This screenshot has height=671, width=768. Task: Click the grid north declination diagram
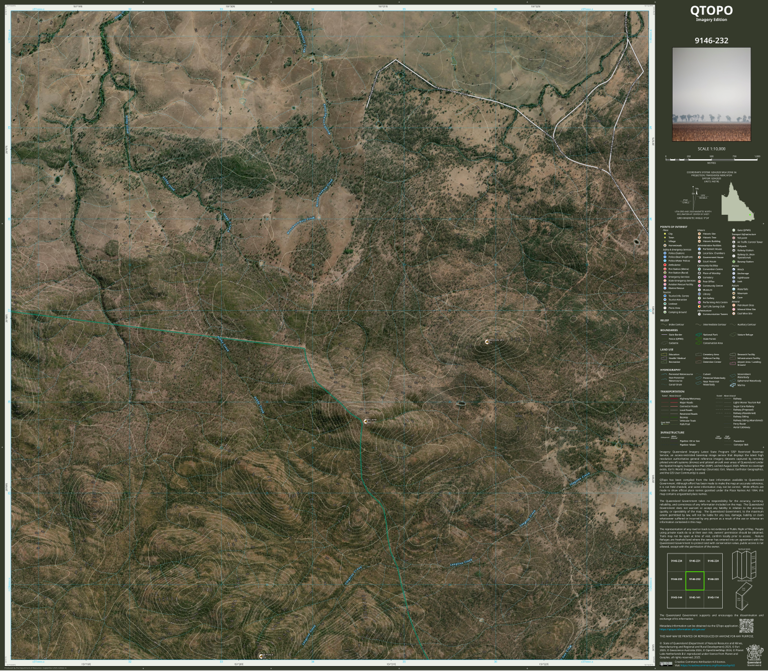tap(696, 197)
